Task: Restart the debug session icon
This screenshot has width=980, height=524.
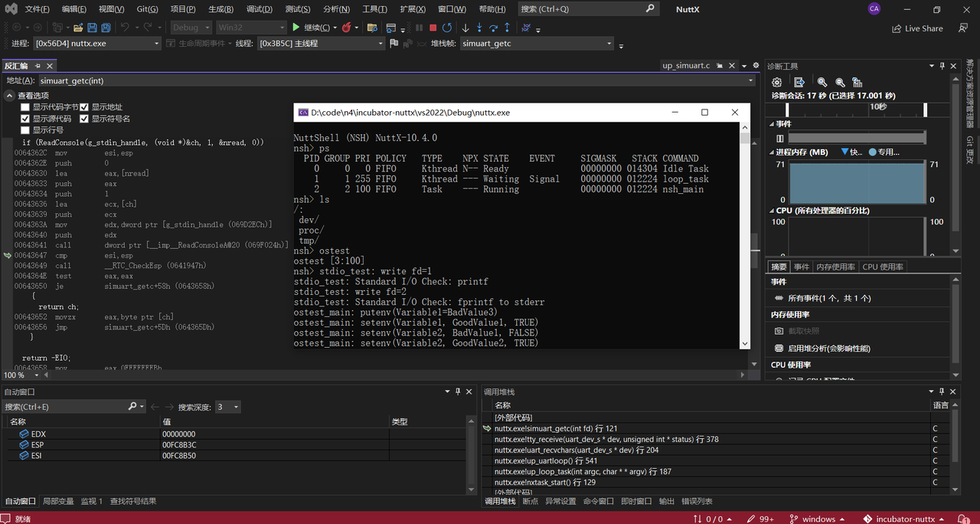Action: pyautogui.click(x=447, y=28)
